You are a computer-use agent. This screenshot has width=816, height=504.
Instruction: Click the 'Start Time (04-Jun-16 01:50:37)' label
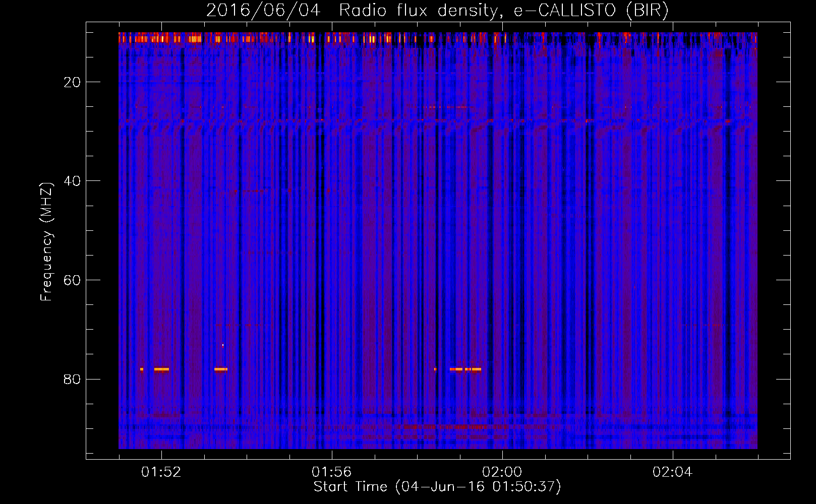tap(437, 487)
